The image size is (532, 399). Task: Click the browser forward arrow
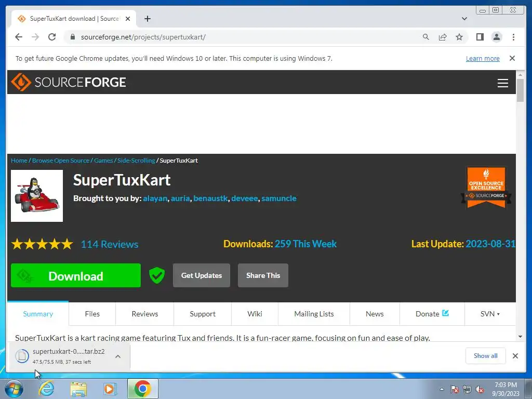(35, 37)
